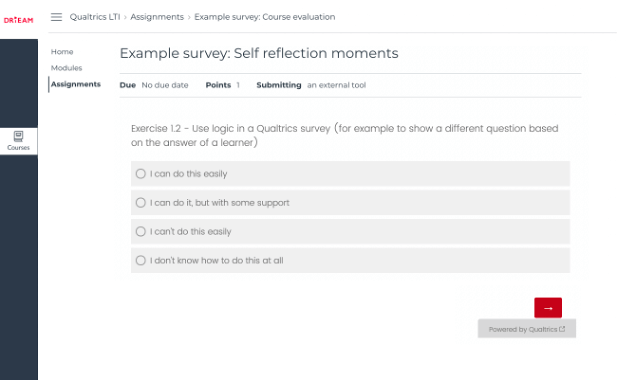Click the Qualtrics LTI breadcrumb
618x380 pixels.
tap(95, 17)
